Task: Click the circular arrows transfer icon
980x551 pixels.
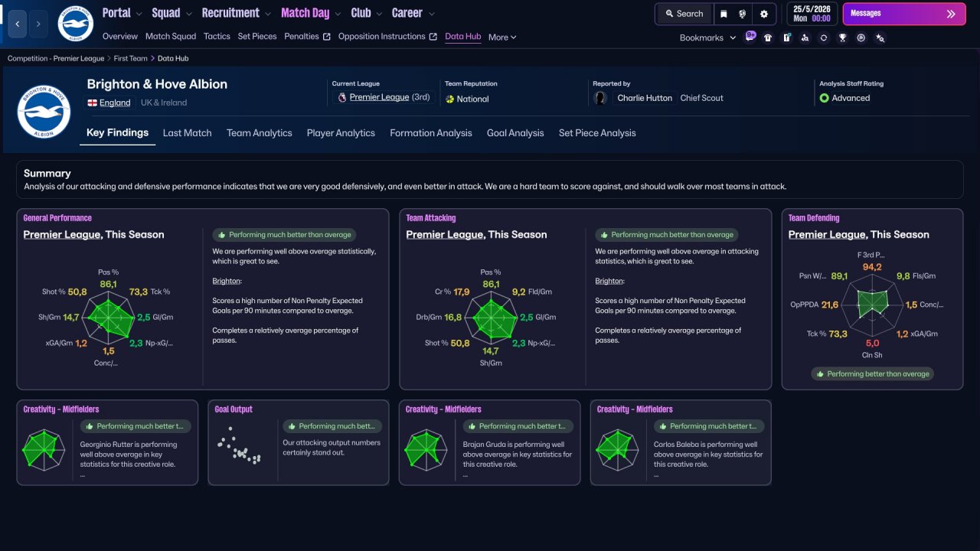Action: click(x=824, y=37)
